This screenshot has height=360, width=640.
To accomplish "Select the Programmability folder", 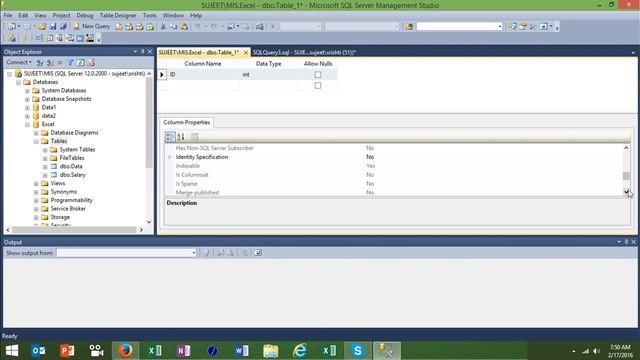I will click(x=71, y=200).
